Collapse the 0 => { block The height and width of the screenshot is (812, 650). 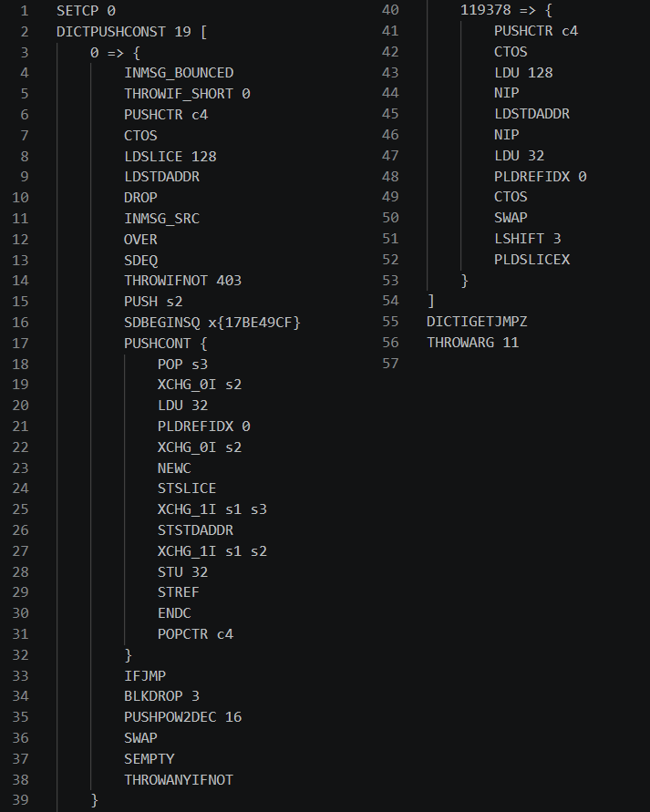click(x=115, y=53)
